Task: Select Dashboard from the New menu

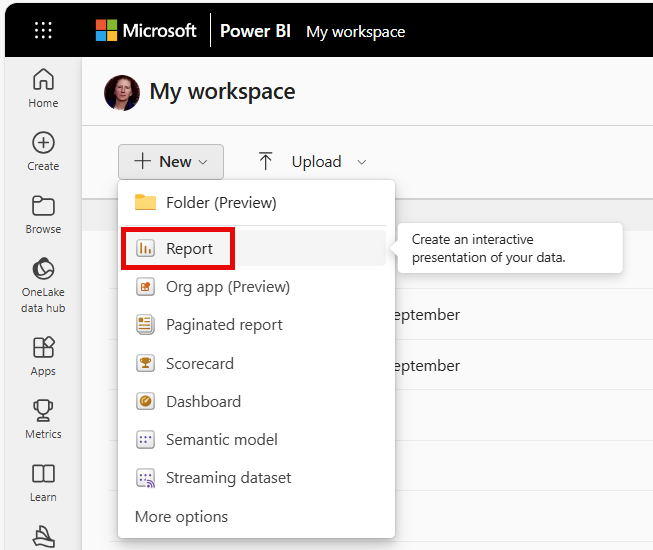Action: point(256,401)
